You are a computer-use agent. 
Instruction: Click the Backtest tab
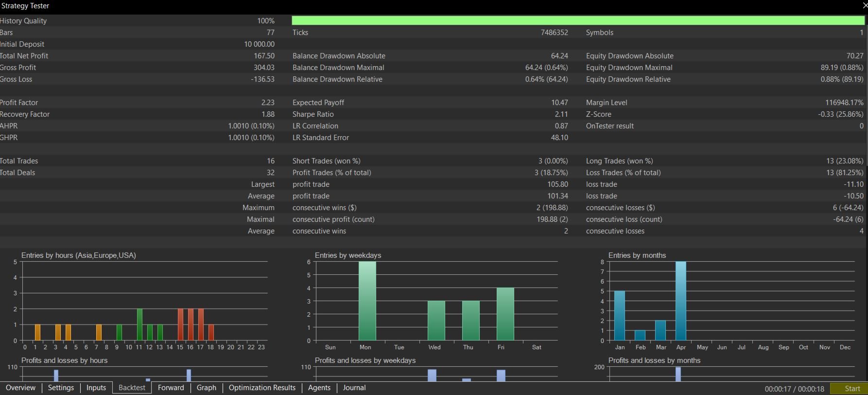click(132, 388)
